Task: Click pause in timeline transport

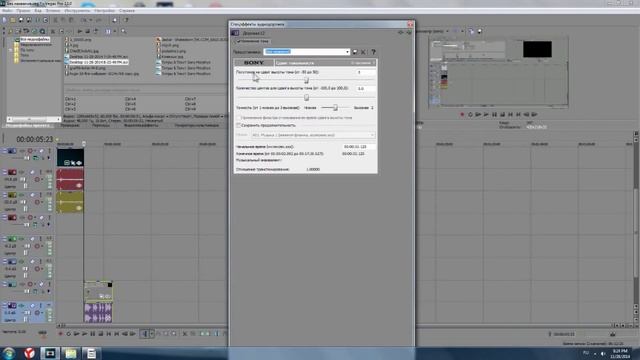Action: 93,334
